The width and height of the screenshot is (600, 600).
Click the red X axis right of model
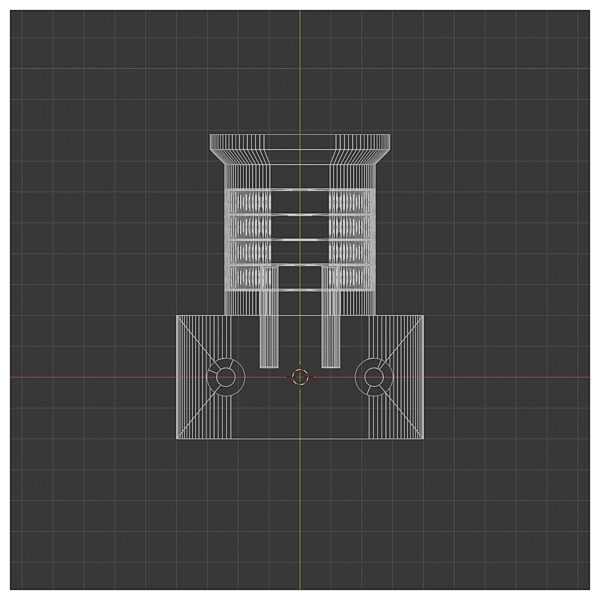(x=510, y=377)
